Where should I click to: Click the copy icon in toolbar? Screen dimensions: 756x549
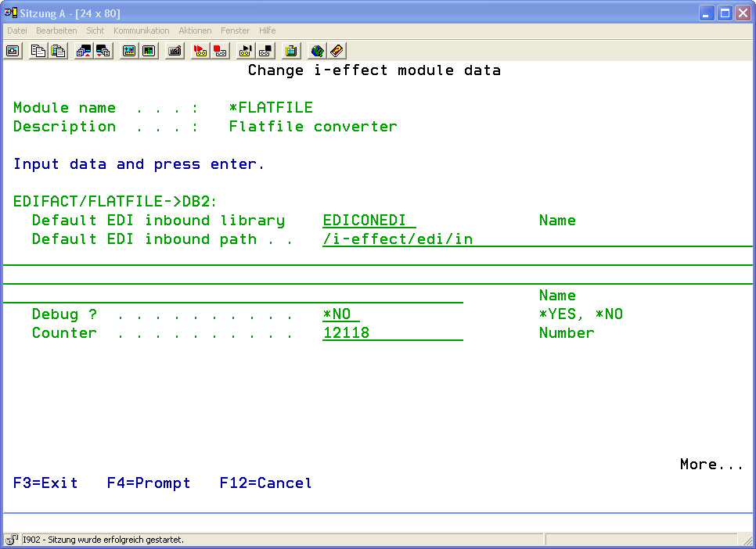(x=38, y=51)
